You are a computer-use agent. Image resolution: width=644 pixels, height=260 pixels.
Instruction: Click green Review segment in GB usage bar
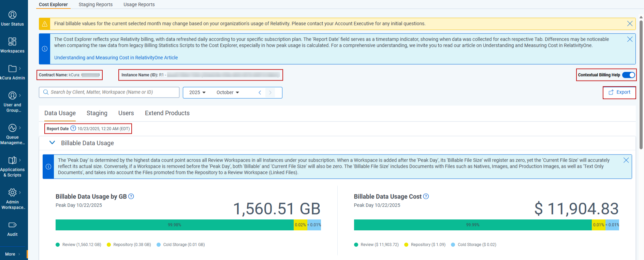click(175, 225)
